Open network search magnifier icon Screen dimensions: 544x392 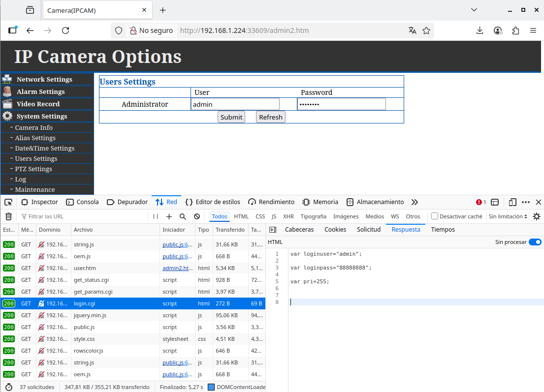coord(183,216)
